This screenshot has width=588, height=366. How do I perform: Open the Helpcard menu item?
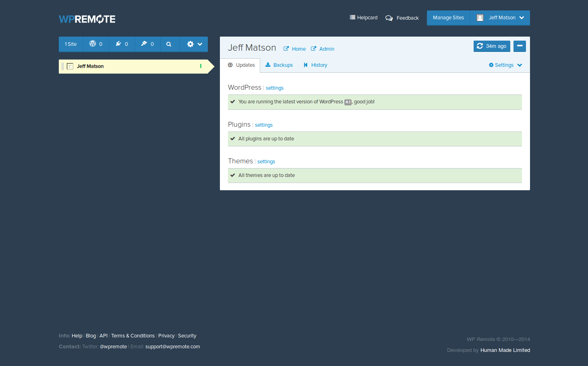[x=364, y=18]
